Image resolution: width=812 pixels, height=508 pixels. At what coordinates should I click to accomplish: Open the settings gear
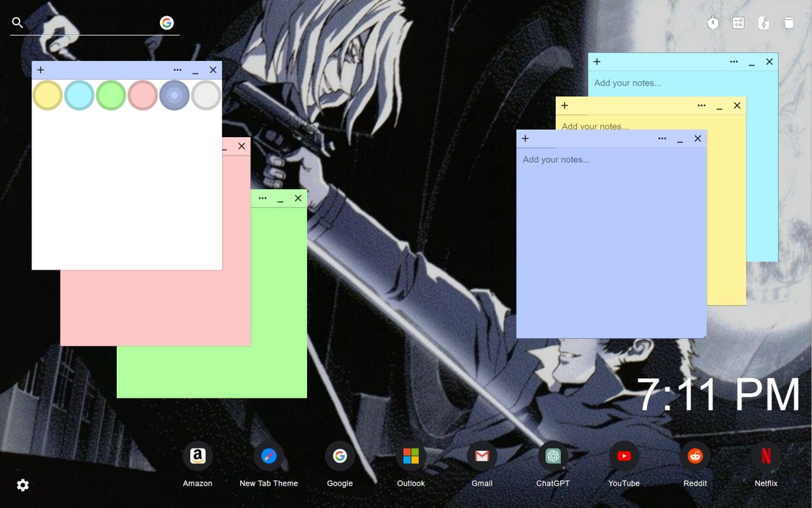(23, 485)
